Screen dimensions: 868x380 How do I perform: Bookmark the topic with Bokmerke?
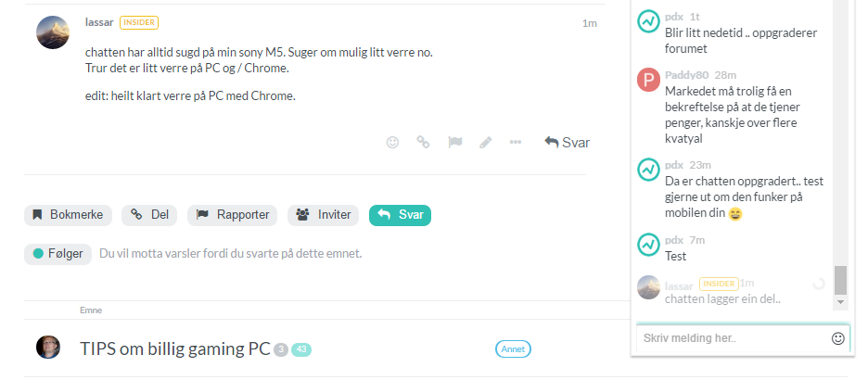[68, 215]
